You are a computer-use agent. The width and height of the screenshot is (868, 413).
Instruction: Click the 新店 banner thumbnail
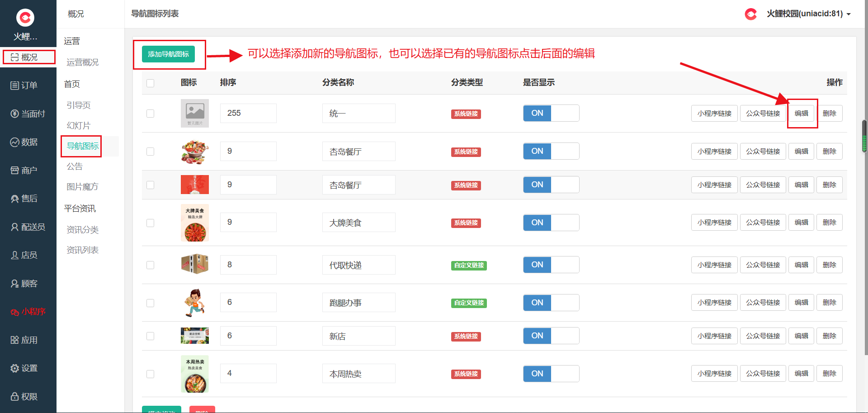pos(195,336)
